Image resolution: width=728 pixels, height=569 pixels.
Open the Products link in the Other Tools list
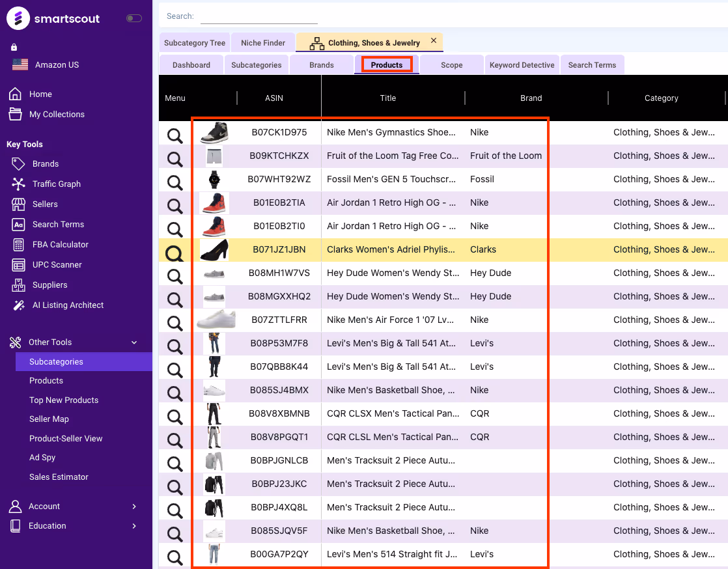[46, 381]
